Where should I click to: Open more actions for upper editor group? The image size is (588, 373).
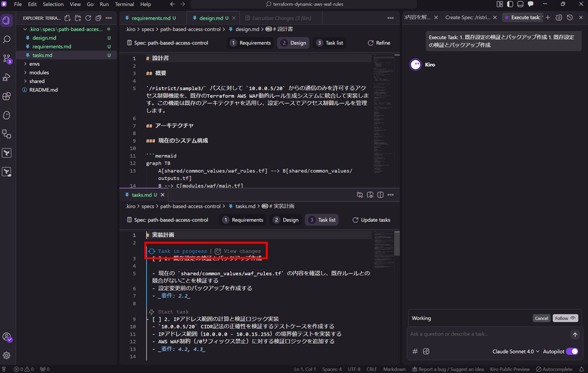click(390, 18)
